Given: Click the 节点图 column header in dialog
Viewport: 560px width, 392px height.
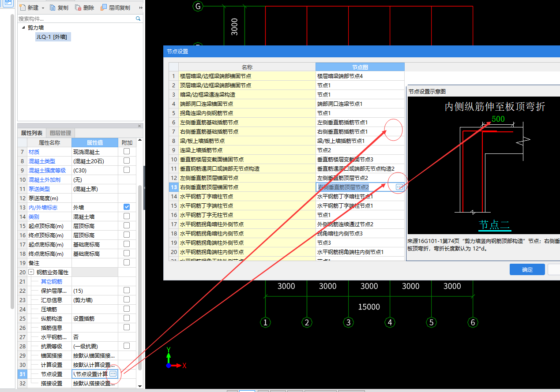Looking at the screenshot, I should point(360,67).
